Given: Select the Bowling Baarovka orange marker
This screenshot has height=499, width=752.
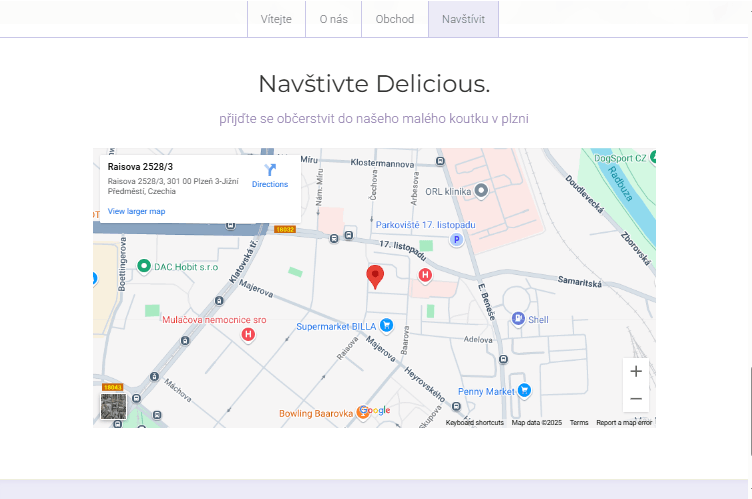Looking at the screenshot, I should [x=363, y=413].
